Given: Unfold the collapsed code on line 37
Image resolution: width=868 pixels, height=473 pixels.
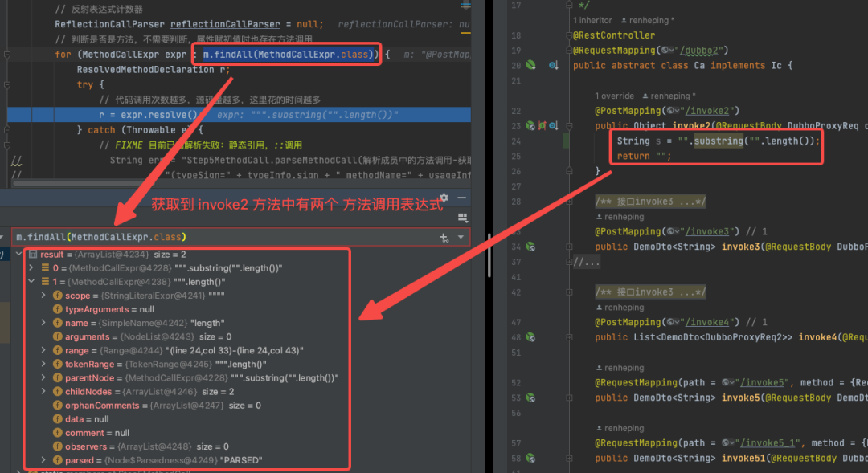Looking at the screenshot, I should pos(569,262).
